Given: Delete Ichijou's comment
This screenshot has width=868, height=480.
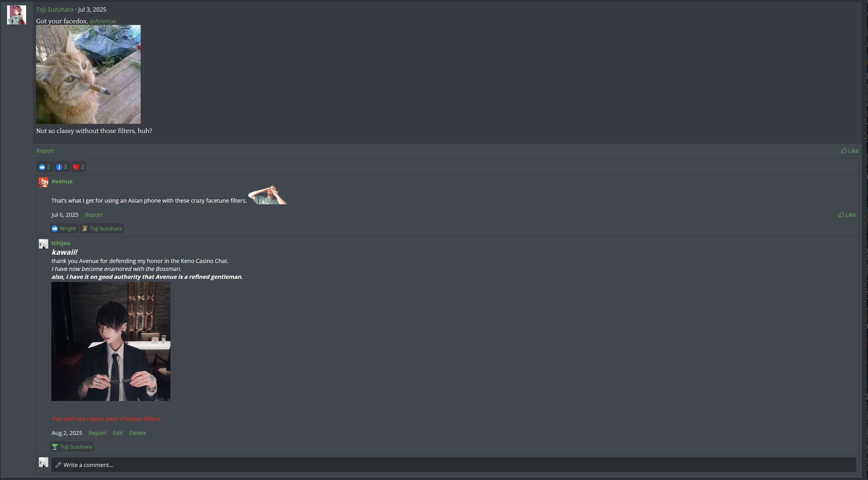Looking at the screenshot, I should (138, 433).
